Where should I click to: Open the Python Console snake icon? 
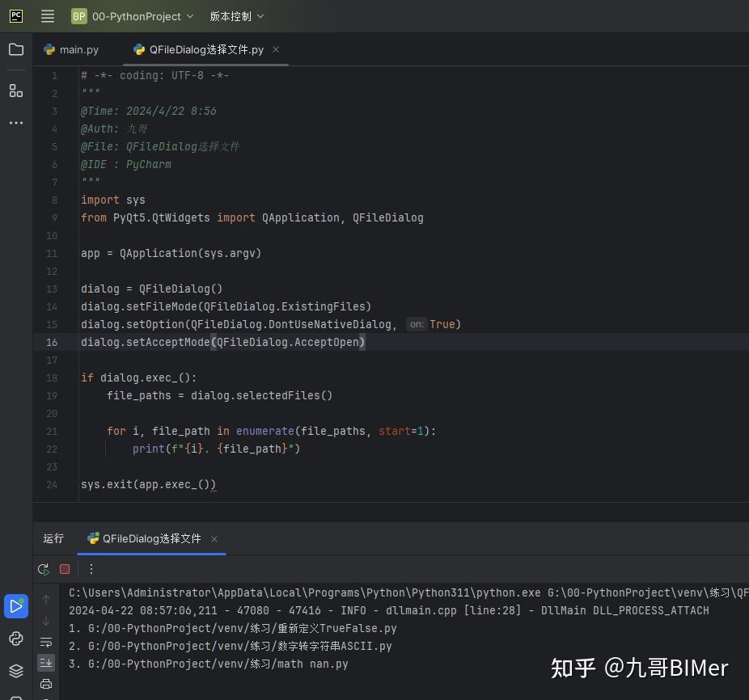click(16, 639)
